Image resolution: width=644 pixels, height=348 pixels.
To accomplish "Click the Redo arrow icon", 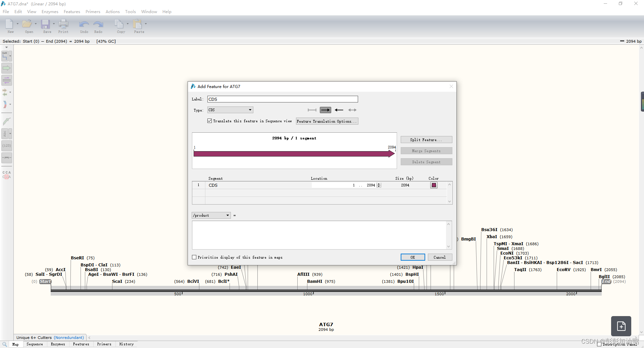I will pyautogui.click(x=98, y=24).
